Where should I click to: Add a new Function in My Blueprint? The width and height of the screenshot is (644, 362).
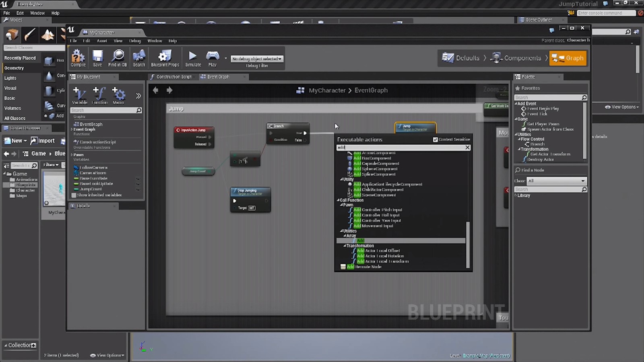(x=99, y=95)
